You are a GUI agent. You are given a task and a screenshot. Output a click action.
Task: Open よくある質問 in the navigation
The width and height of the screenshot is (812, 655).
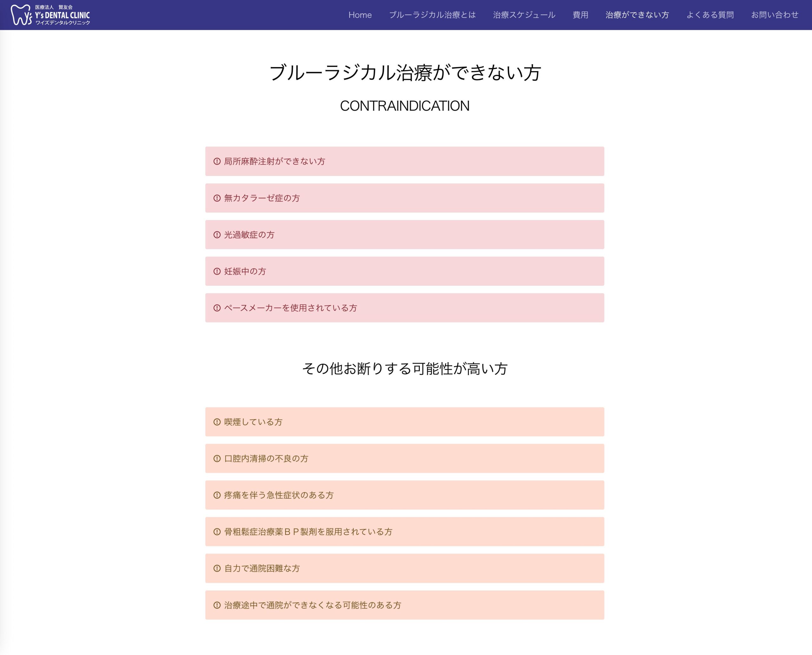[x=710, y=15]
